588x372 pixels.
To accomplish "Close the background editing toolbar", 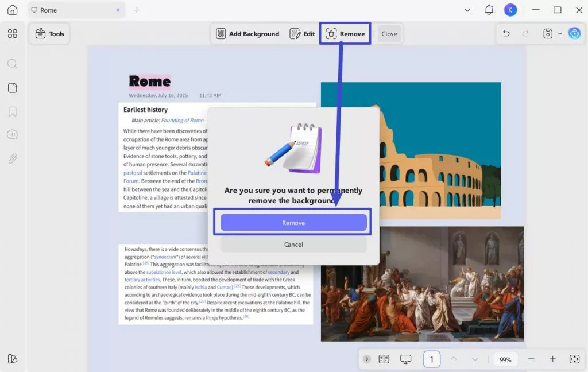I will [389, 34].
